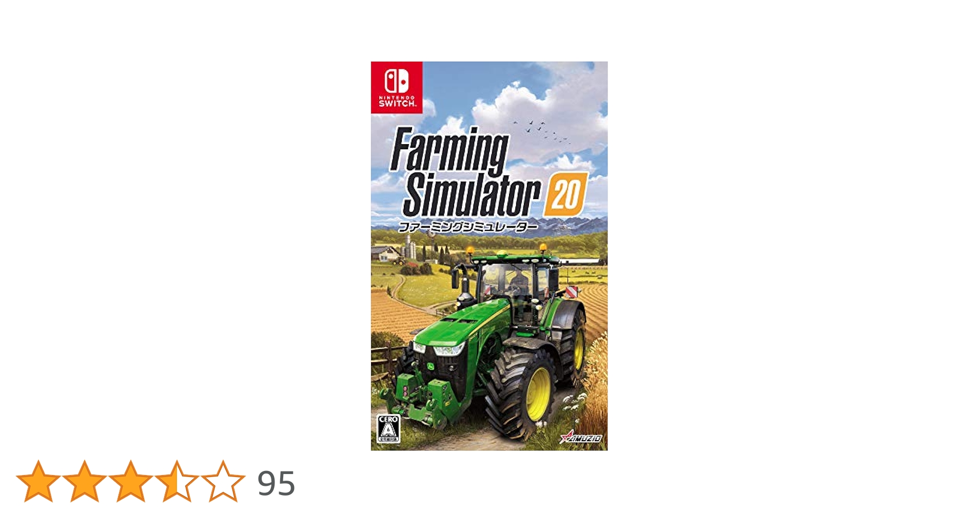Click the farmhouse in the background

[386, 253]
